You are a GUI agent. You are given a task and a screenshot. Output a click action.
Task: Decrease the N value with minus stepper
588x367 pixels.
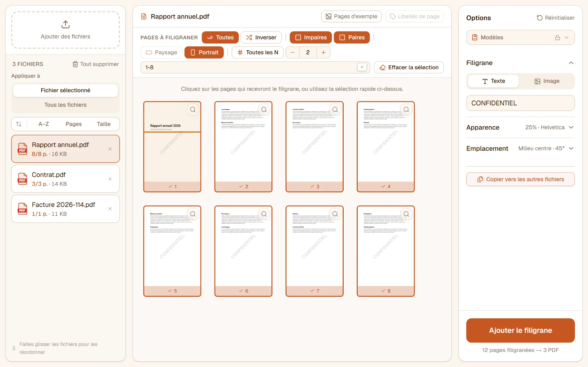click(293, 53)
